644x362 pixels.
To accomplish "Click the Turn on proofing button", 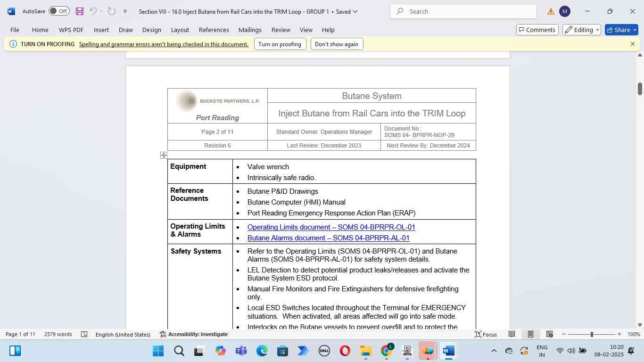I will (x=280, y=44).
